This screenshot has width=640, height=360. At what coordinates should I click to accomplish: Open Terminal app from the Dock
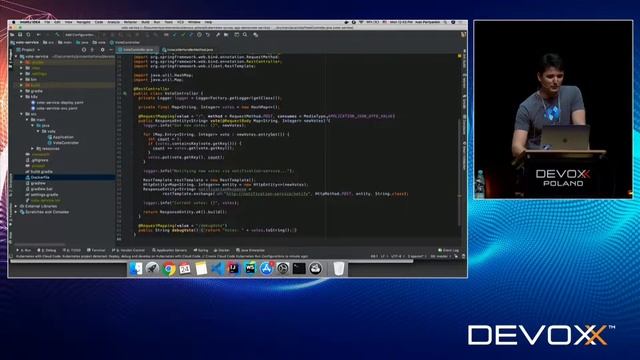point(299,269)
